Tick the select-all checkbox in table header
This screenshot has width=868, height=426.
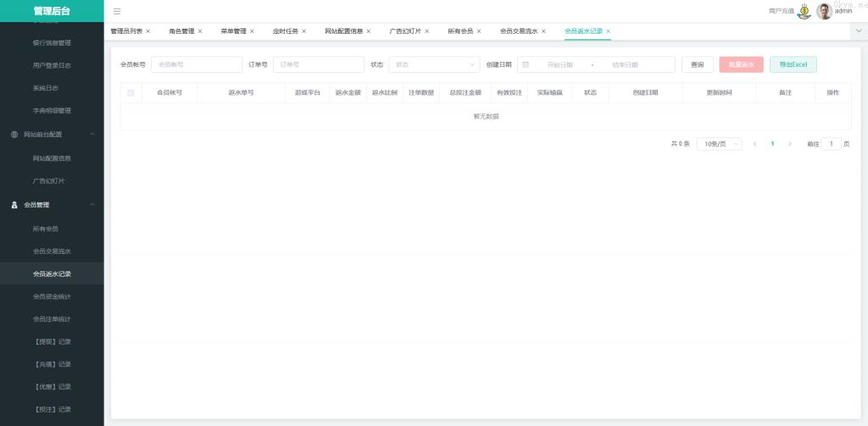[131, 92]
